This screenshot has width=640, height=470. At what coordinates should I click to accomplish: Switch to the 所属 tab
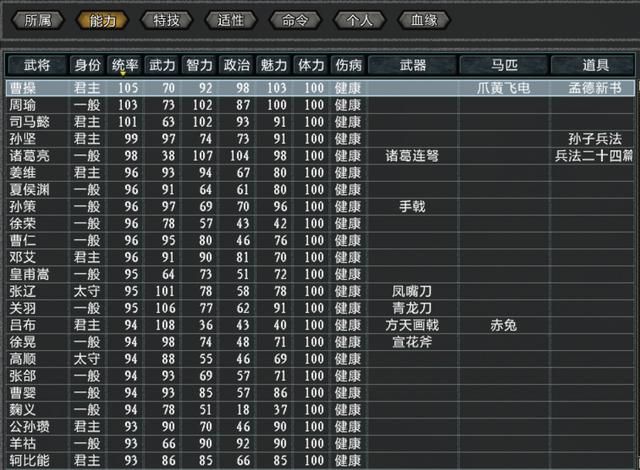pos(38,20)
